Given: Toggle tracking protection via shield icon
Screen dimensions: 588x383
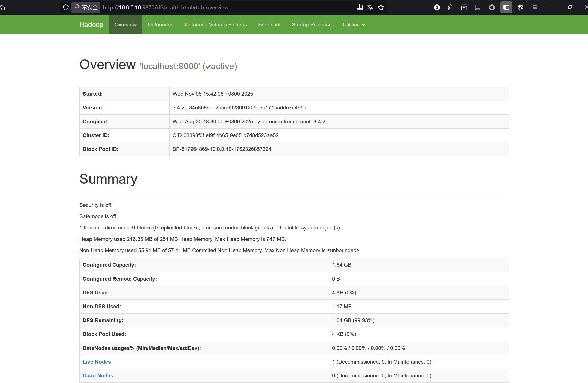Looking at the screenshot, I should (x=66, y=7).
